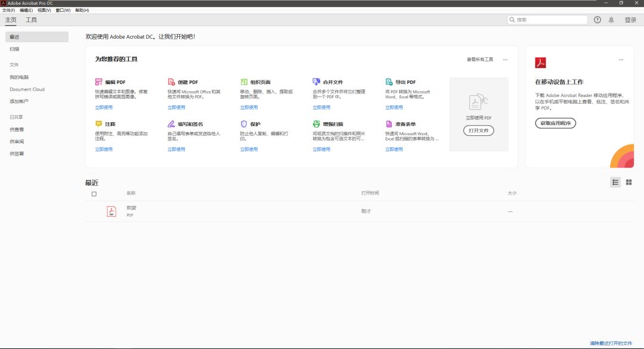Click 清除最近打开的文件 link
This screenshot has width=644, height=349.
click(611, 343)
